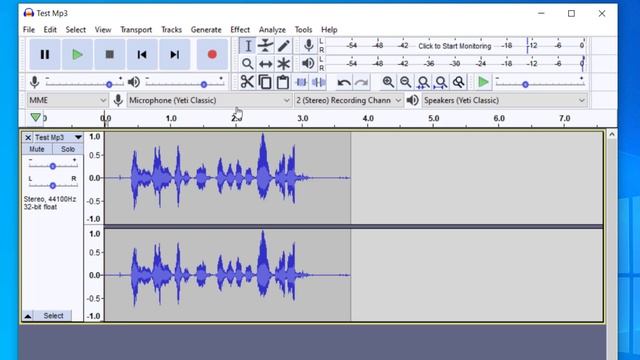
Task: Start recording with the red Record button
Action: pos(212,54)
